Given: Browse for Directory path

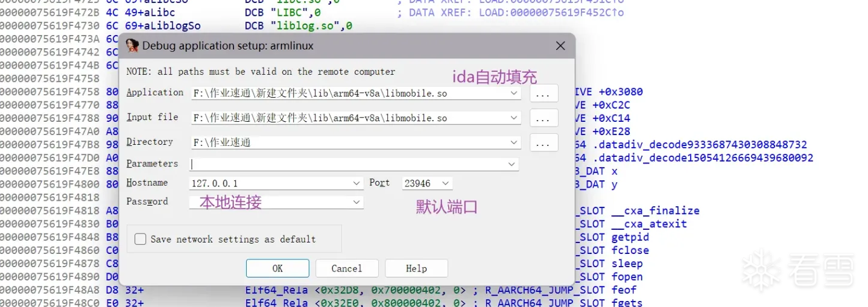Looking at the screenshot, I should click(x=543, y=143).
